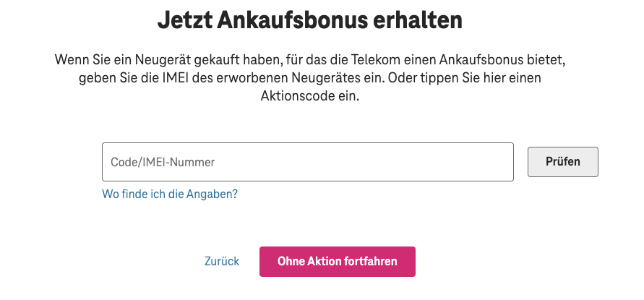Return to the previous step with Zurück
Image resolution: width=644 pixels, height=300 pixels.
(222, 262)
